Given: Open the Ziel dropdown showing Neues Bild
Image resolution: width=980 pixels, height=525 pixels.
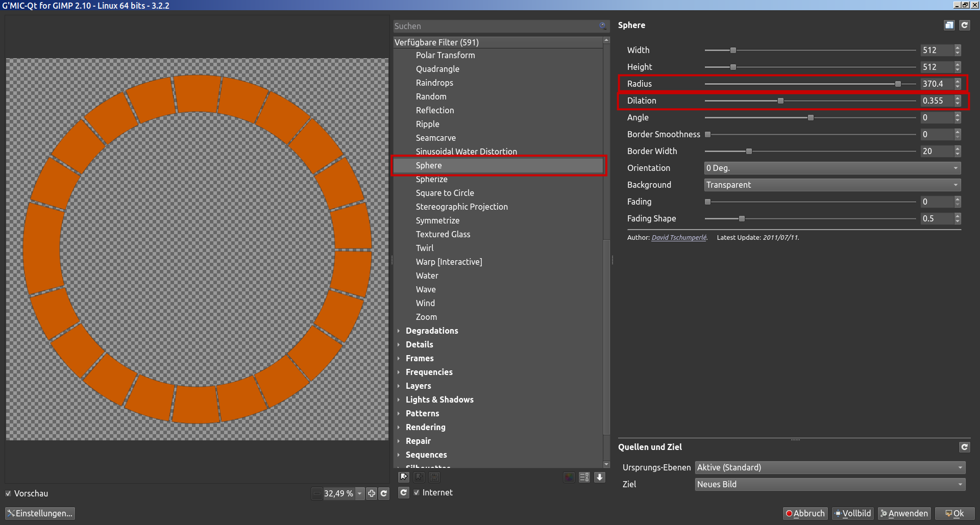Looking at the screenshot, I should (x=830, y=484).
